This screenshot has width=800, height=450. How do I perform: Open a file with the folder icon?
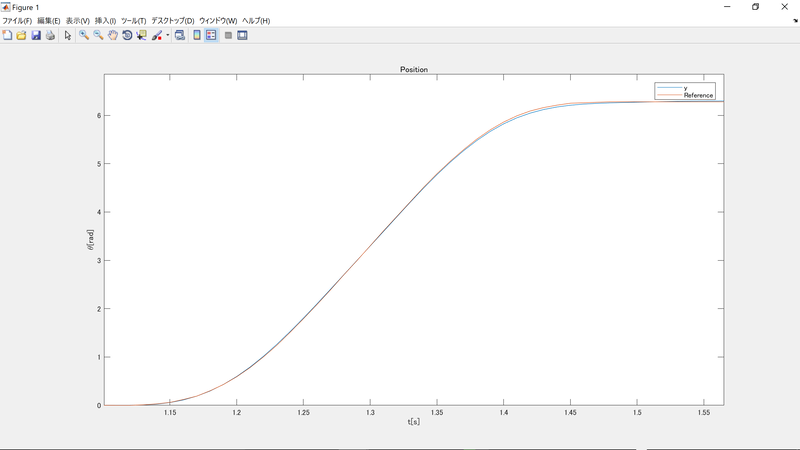point(21,35)
